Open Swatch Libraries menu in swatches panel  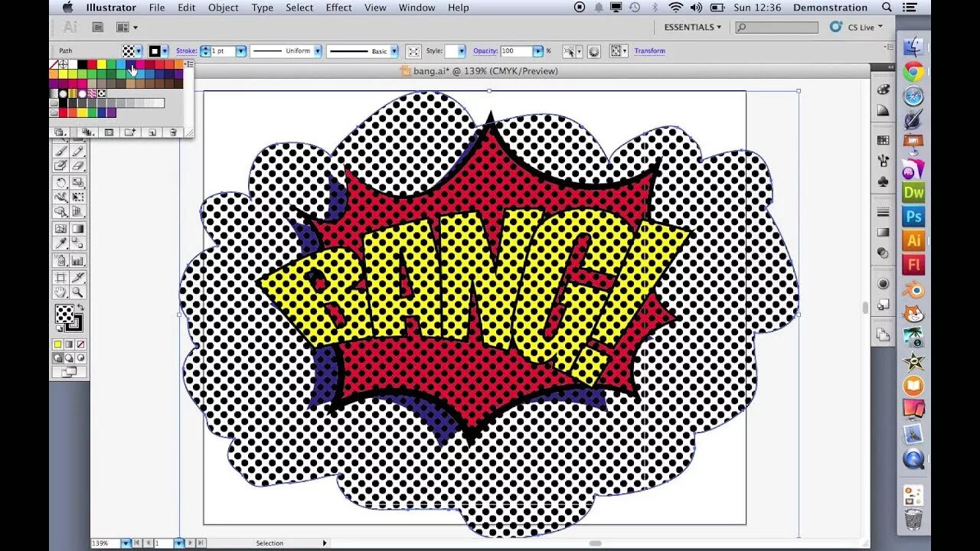point(59,132)
